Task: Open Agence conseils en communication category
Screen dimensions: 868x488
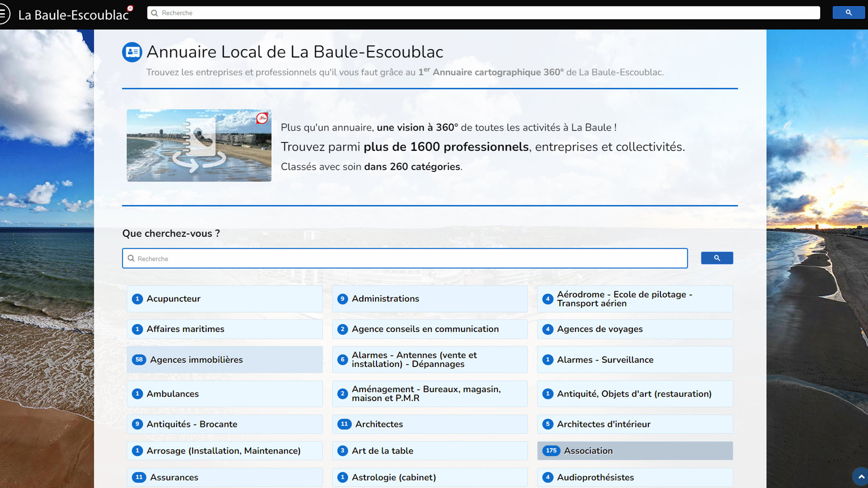Action: point(430,329)
